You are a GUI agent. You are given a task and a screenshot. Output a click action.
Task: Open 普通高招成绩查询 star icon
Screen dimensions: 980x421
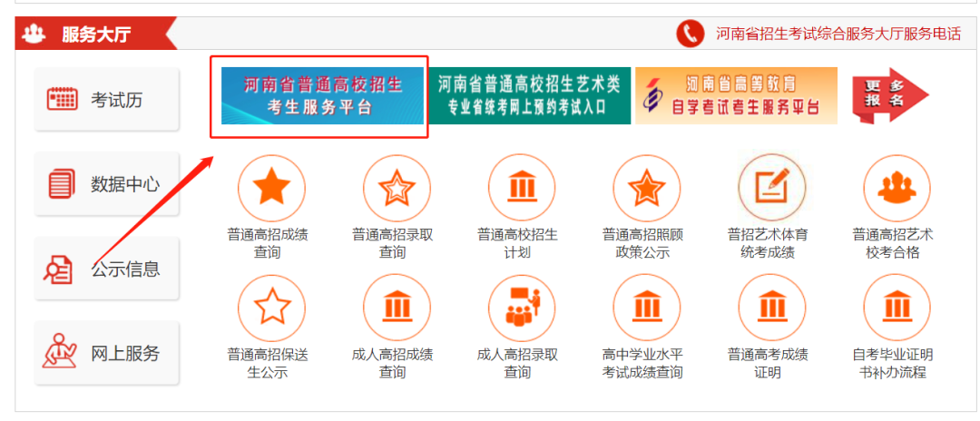271,188
